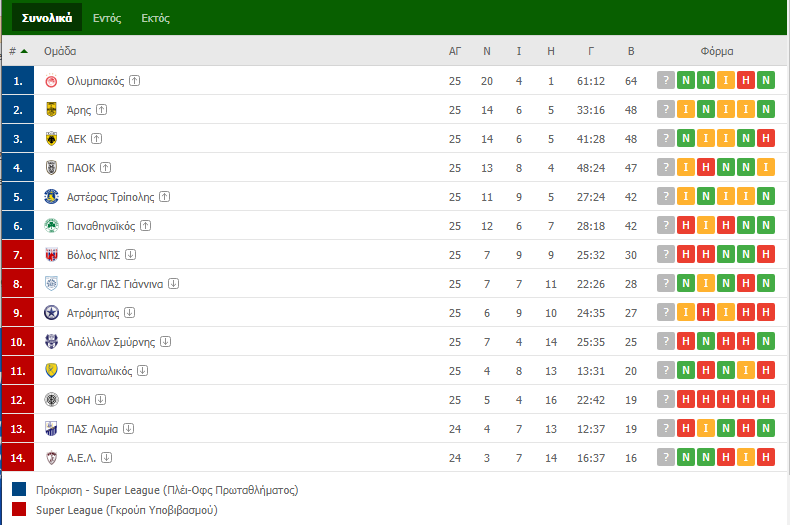790x525 pixels.
Task: Click the grey question mark form box for Άρης
Action: (x=666, y=109)
